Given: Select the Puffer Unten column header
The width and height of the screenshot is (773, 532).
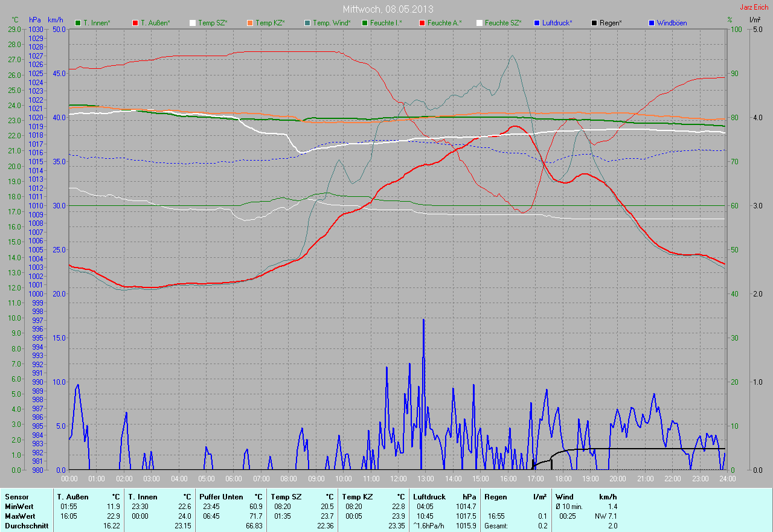Looking at the screenshot, I should 221,496.
